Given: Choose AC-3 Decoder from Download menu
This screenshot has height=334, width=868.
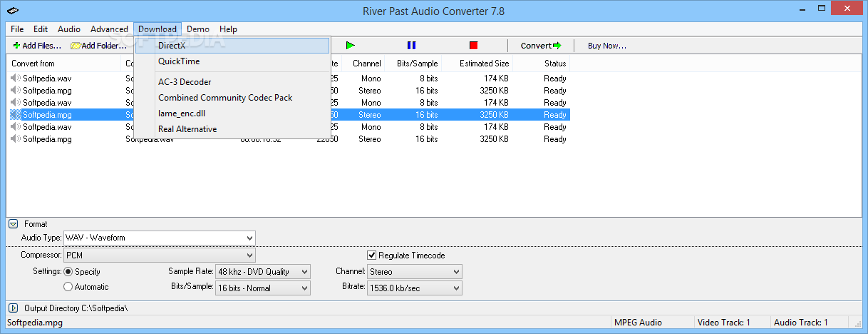Looking at the screenshot, I should coord(232,82).
